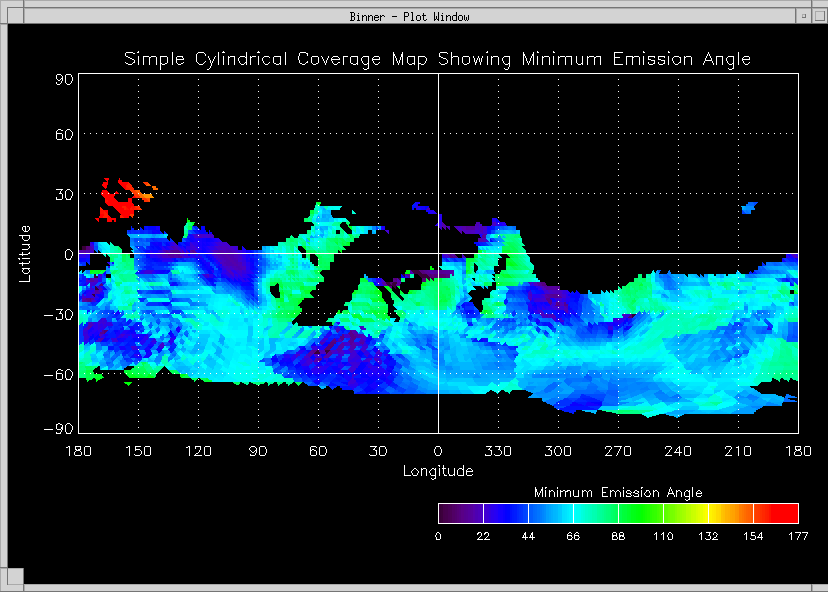
Task: Click the green 88–110 color bar segment
Action: tap(640, 513)
